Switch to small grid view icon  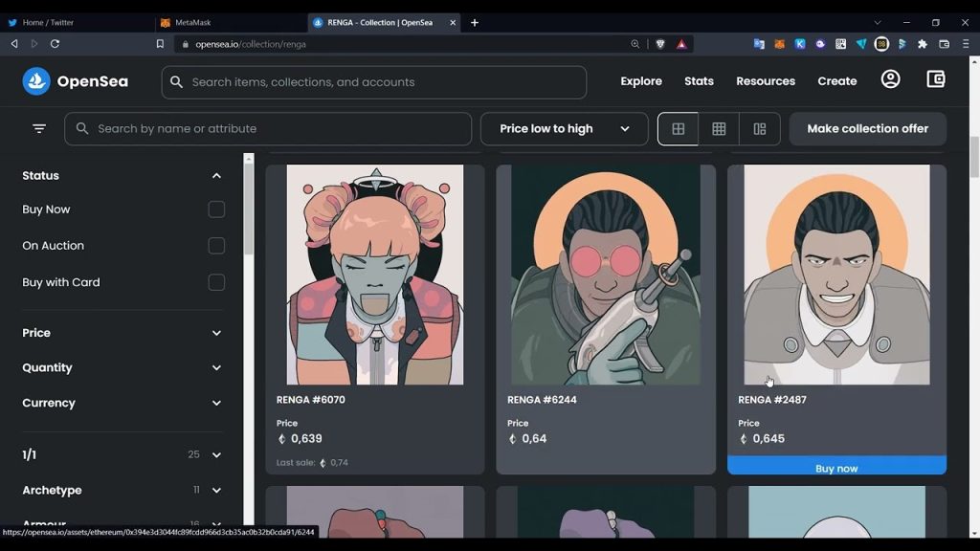(719, 129)
